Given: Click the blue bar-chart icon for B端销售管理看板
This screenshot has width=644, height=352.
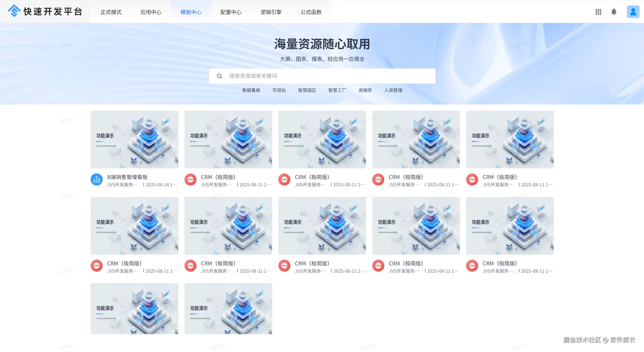Looking at the screenshot, I should (97, 180).
